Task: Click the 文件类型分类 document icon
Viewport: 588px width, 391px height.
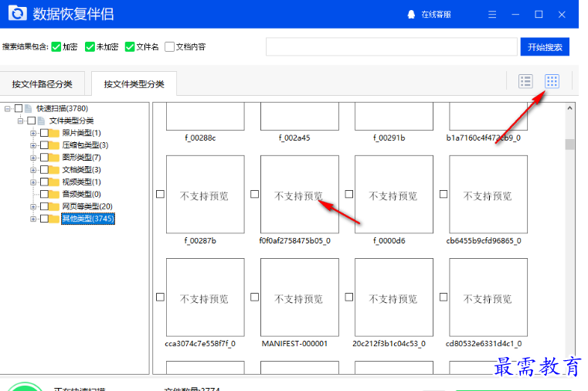Action: 41,121
